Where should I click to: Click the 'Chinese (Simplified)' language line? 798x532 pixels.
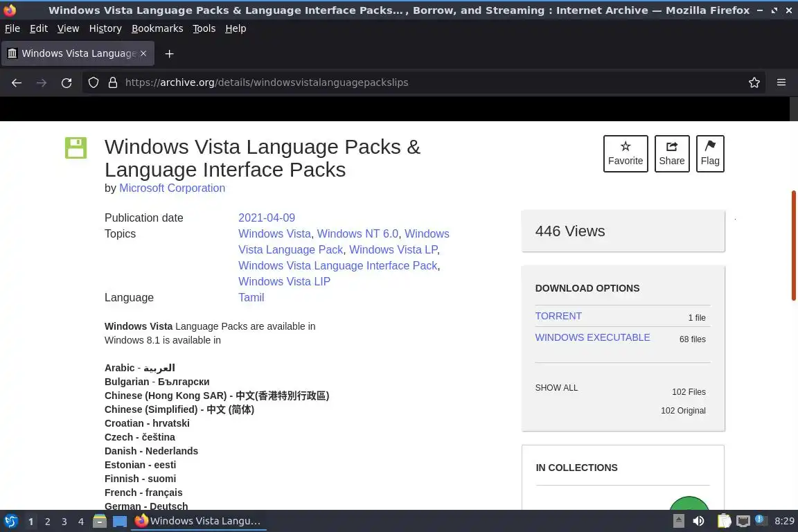tap(179, 409)
